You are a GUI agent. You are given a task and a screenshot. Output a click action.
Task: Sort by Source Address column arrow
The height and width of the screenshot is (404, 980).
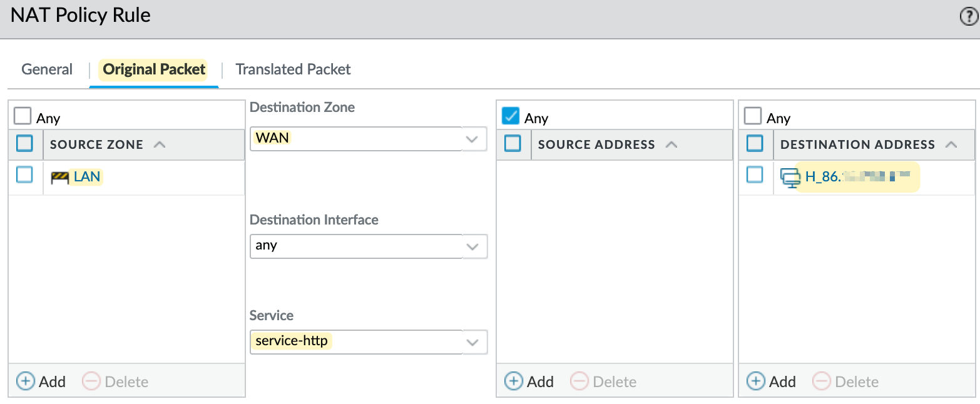click(x=671, y=144)
